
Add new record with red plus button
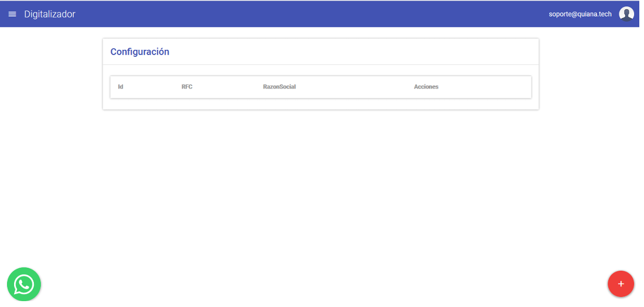pos(621,284)
